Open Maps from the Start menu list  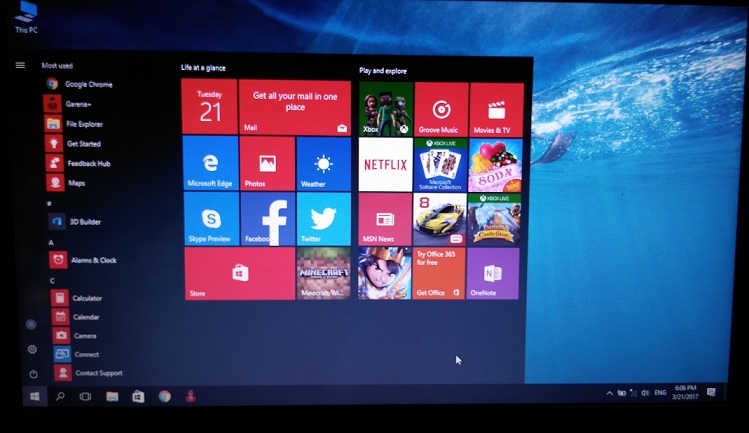[x=66, y=183]
